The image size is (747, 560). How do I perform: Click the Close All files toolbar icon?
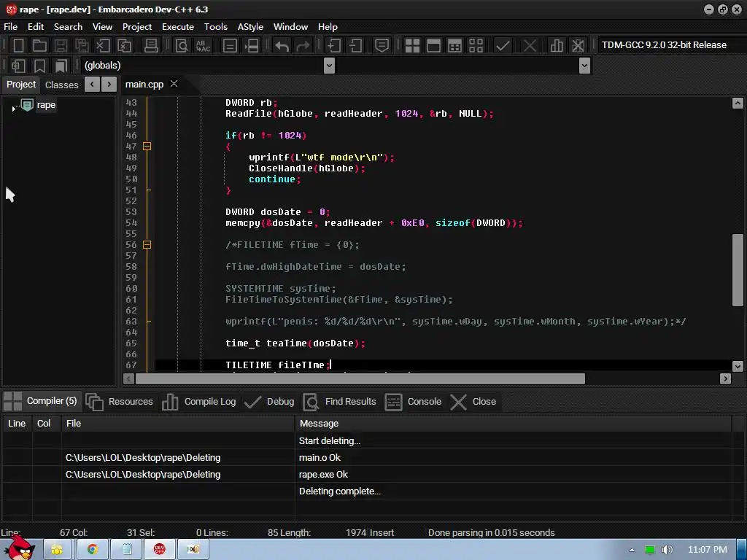click(x=124, y=46)
